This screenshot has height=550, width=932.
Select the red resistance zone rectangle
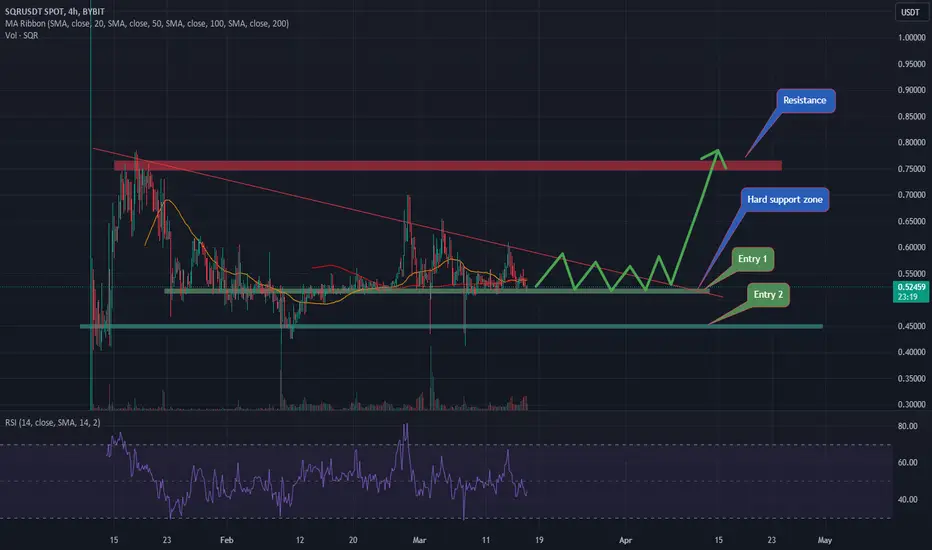[x=448, y=165]
